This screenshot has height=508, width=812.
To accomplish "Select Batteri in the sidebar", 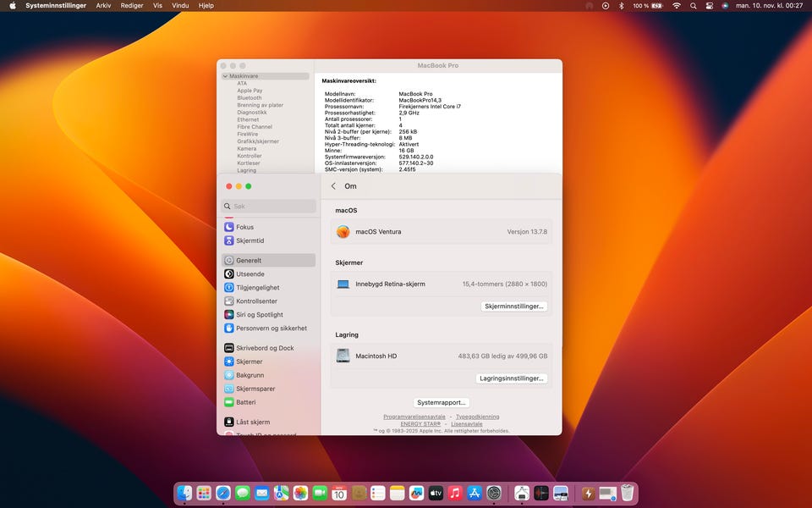I will 245,402.
